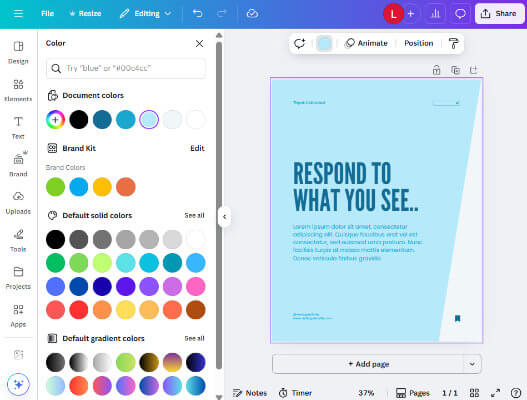Open the magic media icon in sidebar
This screenshot has height=400, width=527.
click(x=18, y=354)
